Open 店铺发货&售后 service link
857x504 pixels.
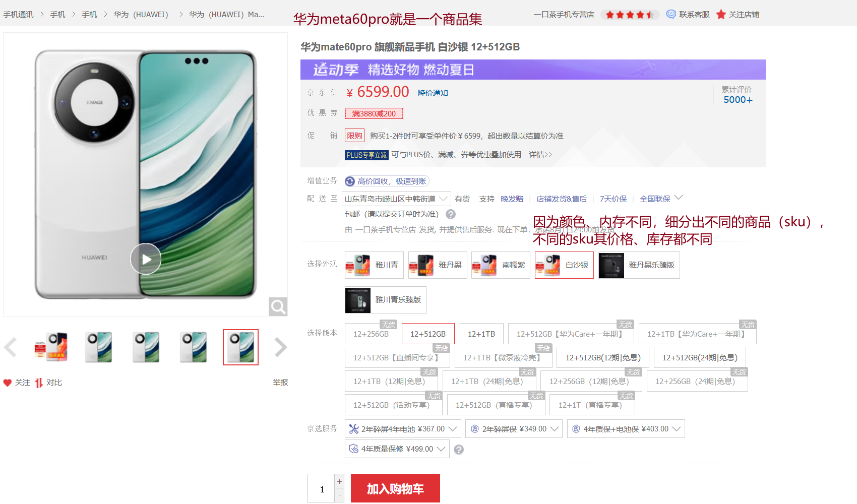562,199
